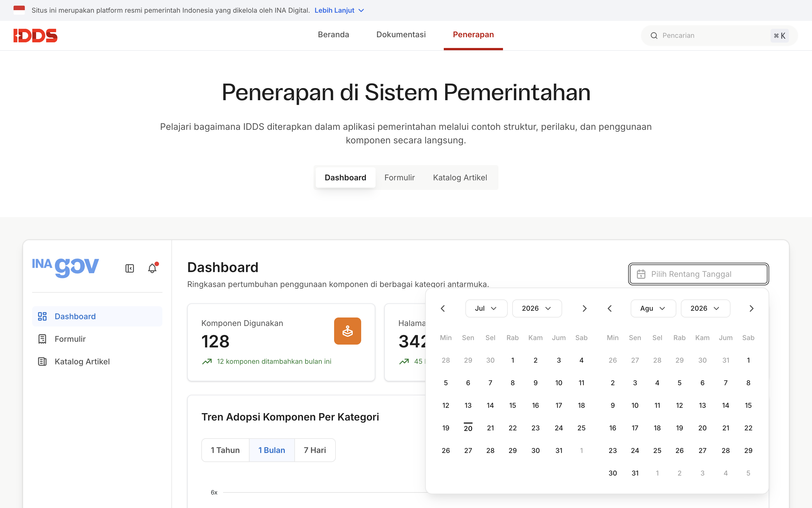
Task: Open the 2026 year dropdown beside Agu
Action: 705,308
